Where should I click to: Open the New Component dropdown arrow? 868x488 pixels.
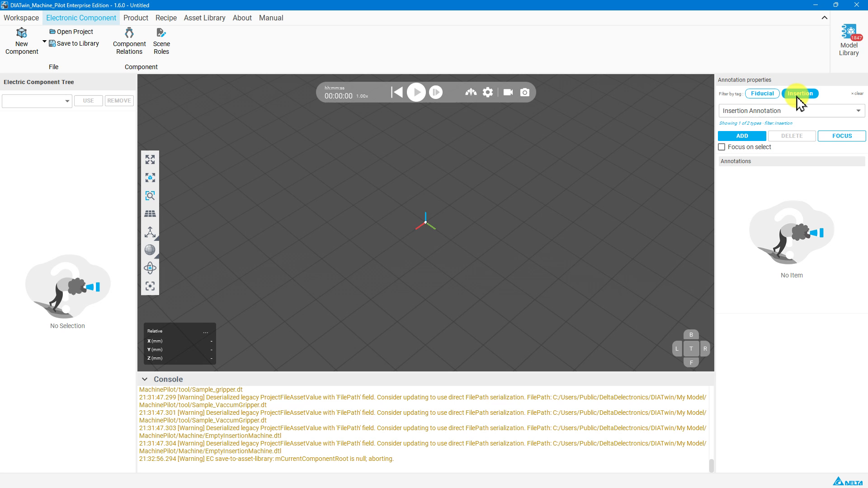point(44,42)
